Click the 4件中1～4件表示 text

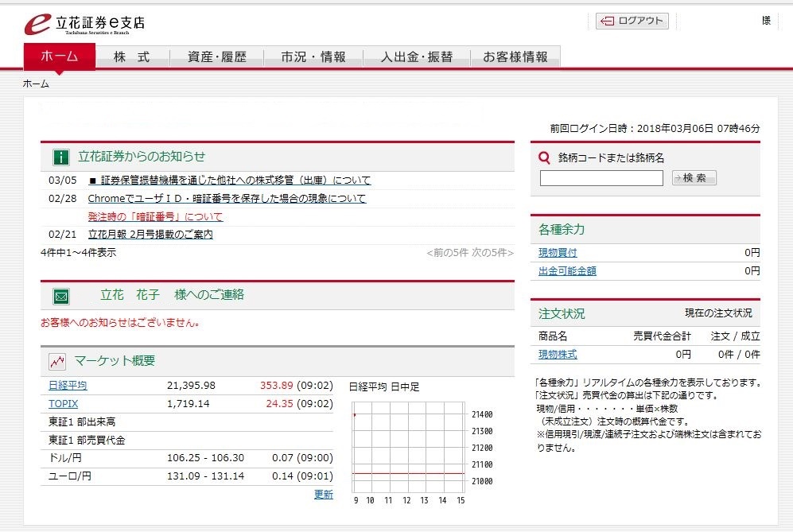pos(79,252)
